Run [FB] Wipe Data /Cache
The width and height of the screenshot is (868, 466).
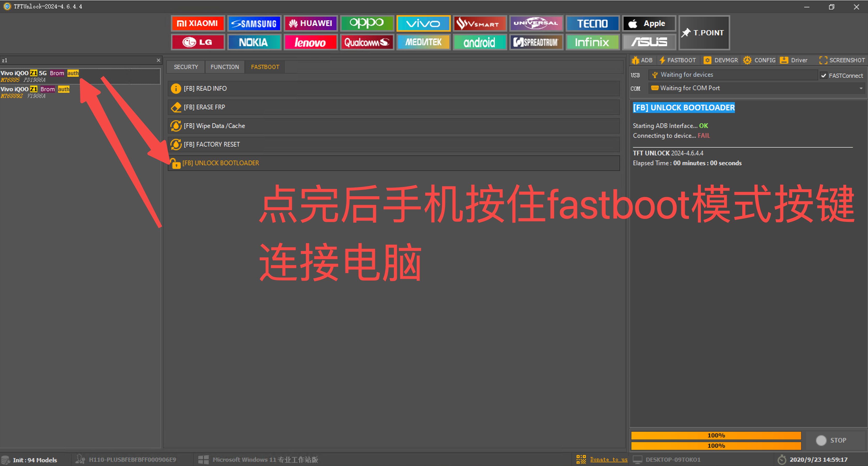coord(394,126)
